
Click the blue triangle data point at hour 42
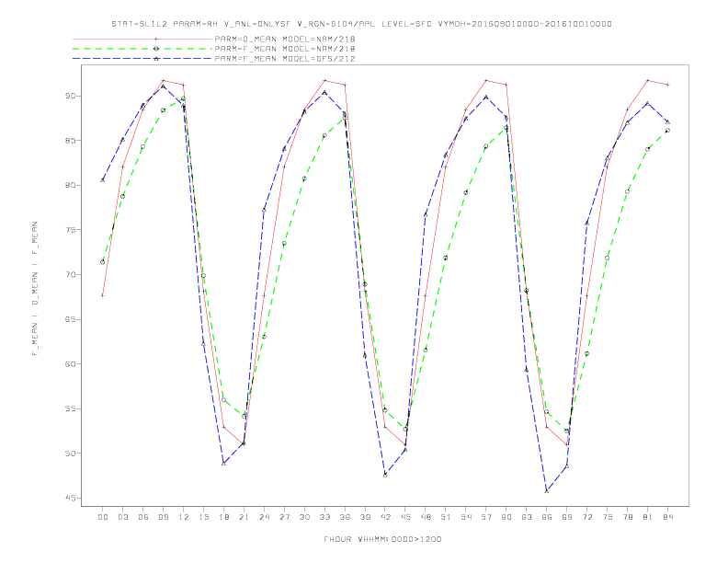coord(385,475)
